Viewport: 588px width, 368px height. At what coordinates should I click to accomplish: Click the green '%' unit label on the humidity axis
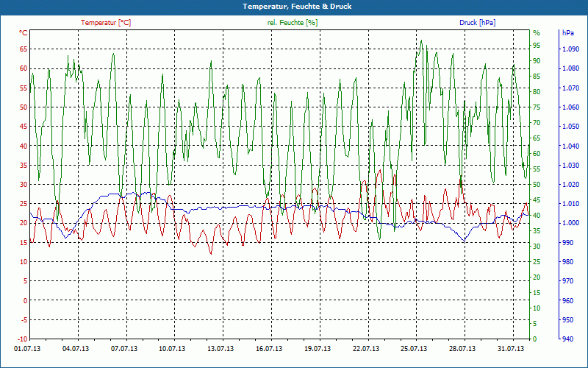(x=537, y=33)
